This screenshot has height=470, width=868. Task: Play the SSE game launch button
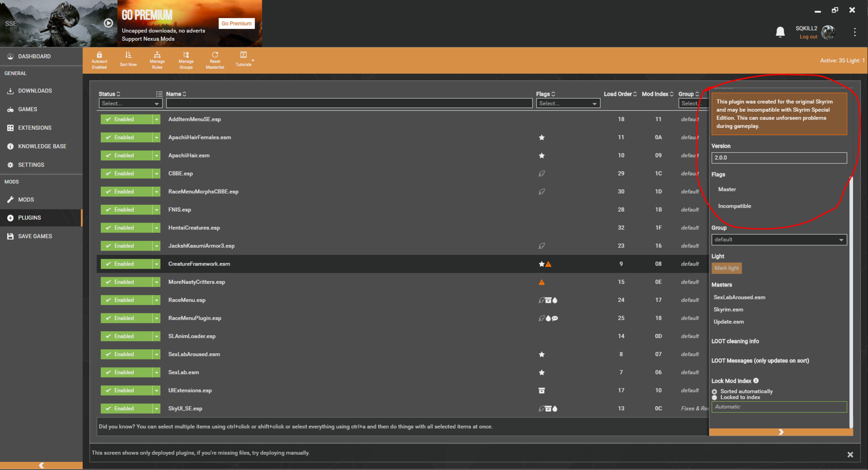pyautogui.click(x=108, y=23)
